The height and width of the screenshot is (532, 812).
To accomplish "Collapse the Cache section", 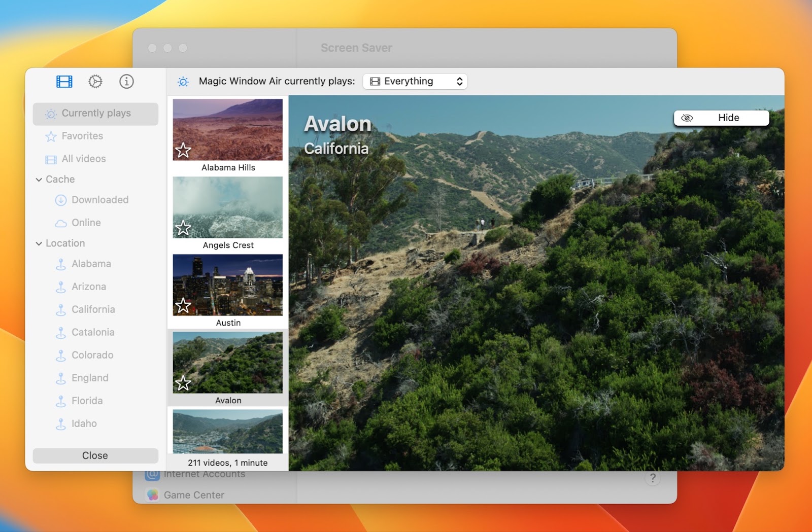I will (39, 179).
